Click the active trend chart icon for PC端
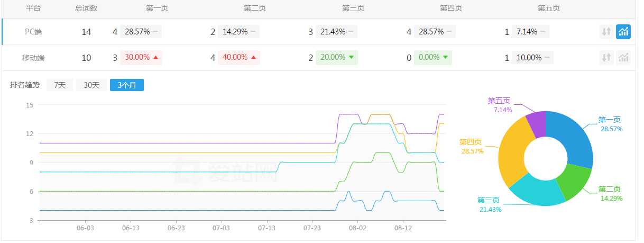644x243 pixels. pyautogui.click(x=623, y=32)
